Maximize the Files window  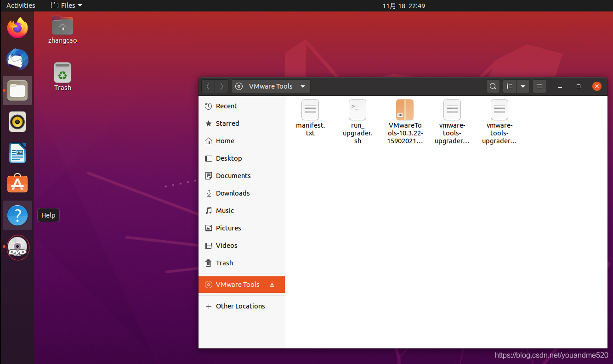[x=579, y=86]
